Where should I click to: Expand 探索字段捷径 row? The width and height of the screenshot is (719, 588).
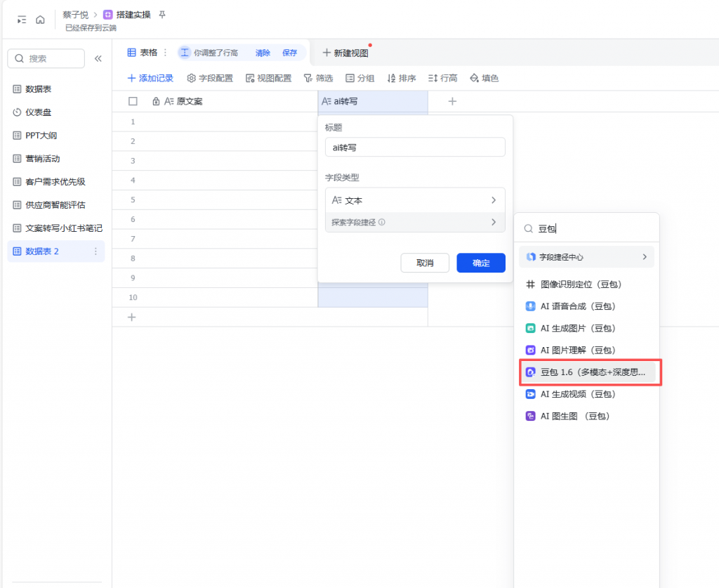tap(415, 222)
